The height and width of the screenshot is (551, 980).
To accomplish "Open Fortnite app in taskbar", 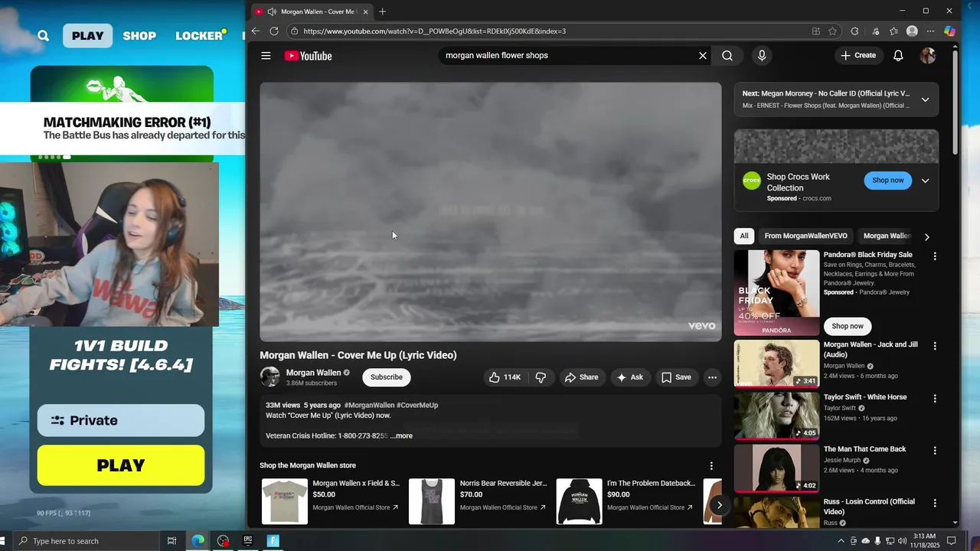I will point(273,540).
